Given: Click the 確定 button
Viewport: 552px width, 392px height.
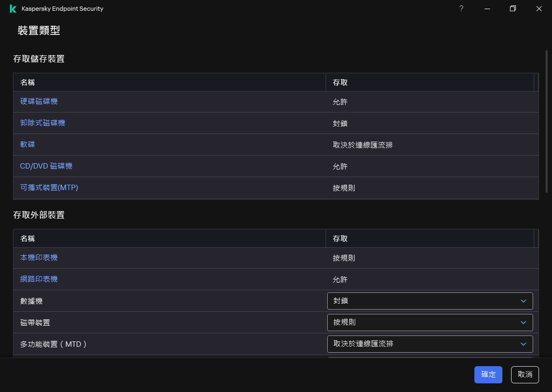Looking at the screenshot, I should 488,375.
